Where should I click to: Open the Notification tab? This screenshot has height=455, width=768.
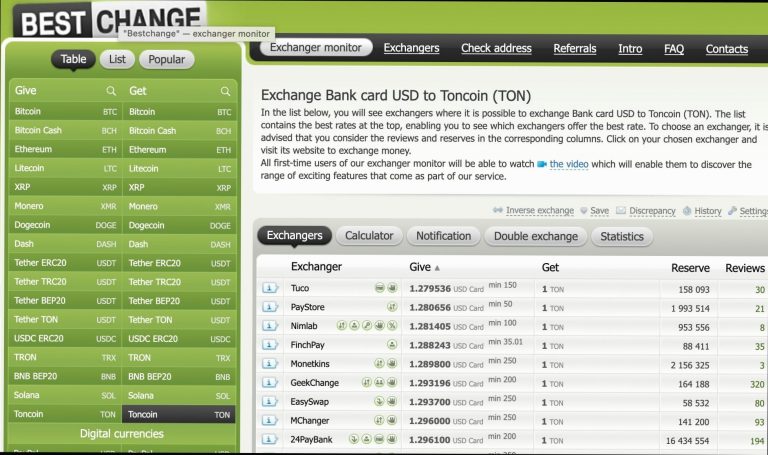pos(443,236)
